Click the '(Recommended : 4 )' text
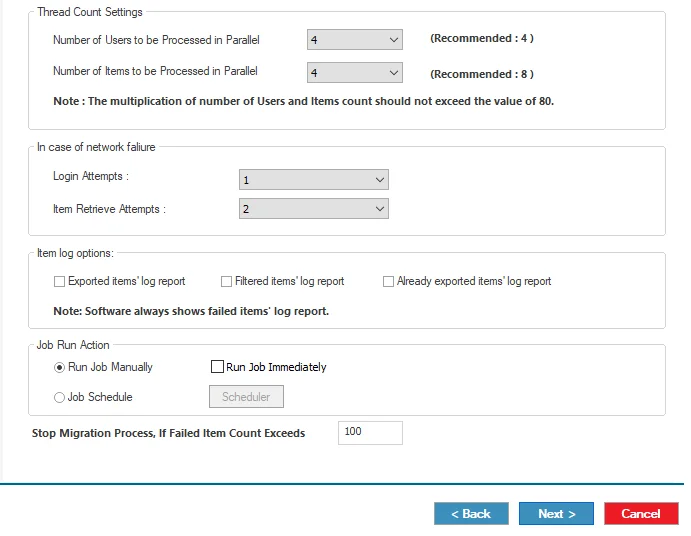Viewport: 691px width, 536px height. [482, 38]
